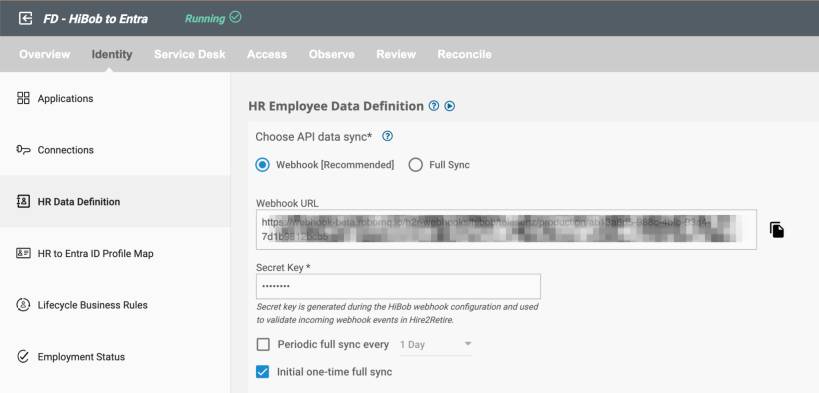Click the HR Employee Data Definition heading
This screenshot has width=819, height=393.
click(336, 106)
